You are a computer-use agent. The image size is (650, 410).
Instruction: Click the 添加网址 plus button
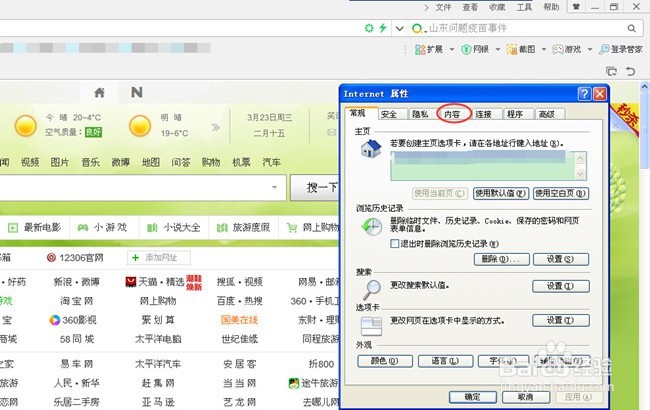pyautogui.click(x=159, y=258)
